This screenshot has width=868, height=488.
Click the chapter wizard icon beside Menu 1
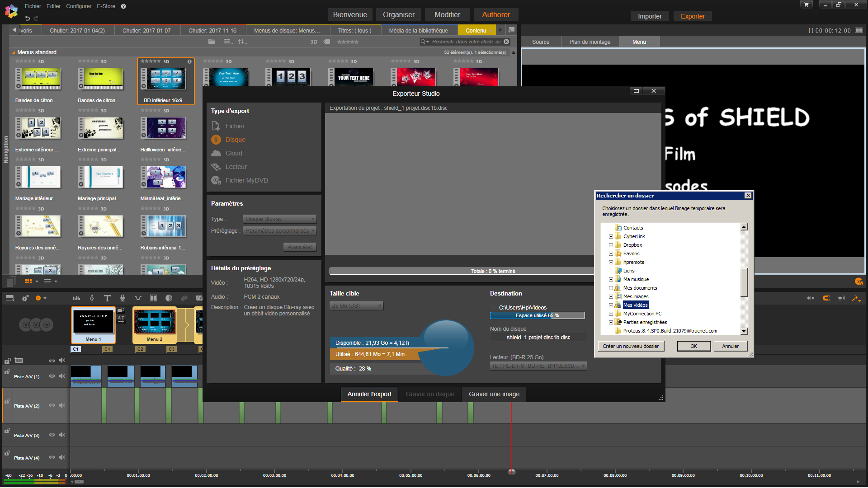121,310
